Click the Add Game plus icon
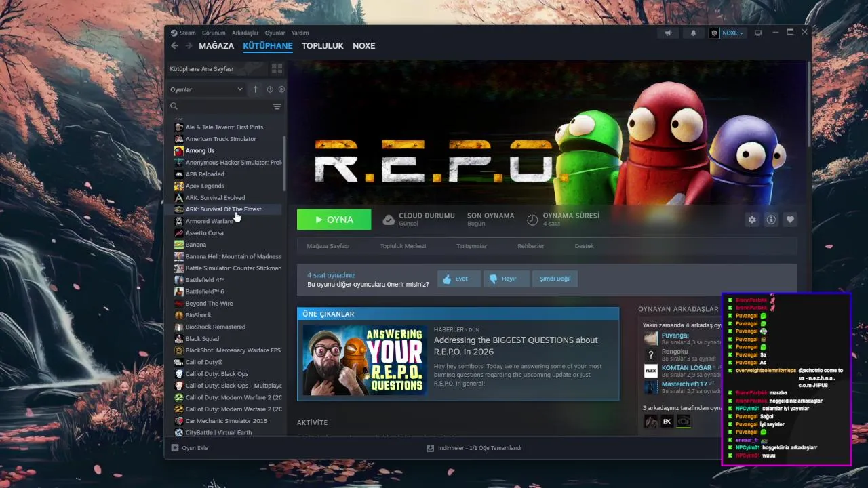The height and width of the screenshot is (488, 868). click(175, 448)
